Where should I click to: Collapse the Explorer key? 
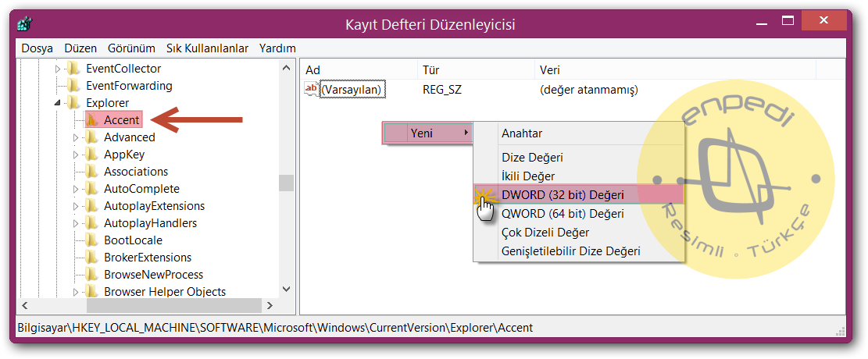pos(58,104)
